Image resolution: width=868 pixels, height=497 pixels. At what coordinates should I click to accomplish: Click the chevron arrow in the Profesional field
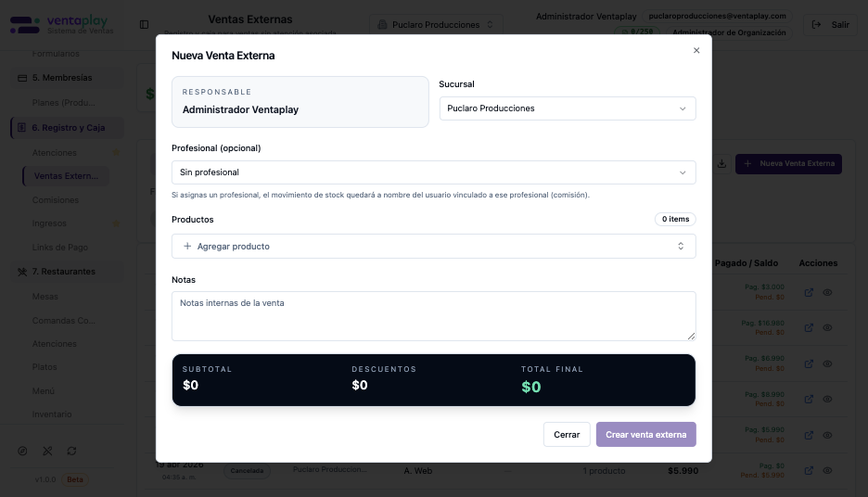click(x=683, y=172)
